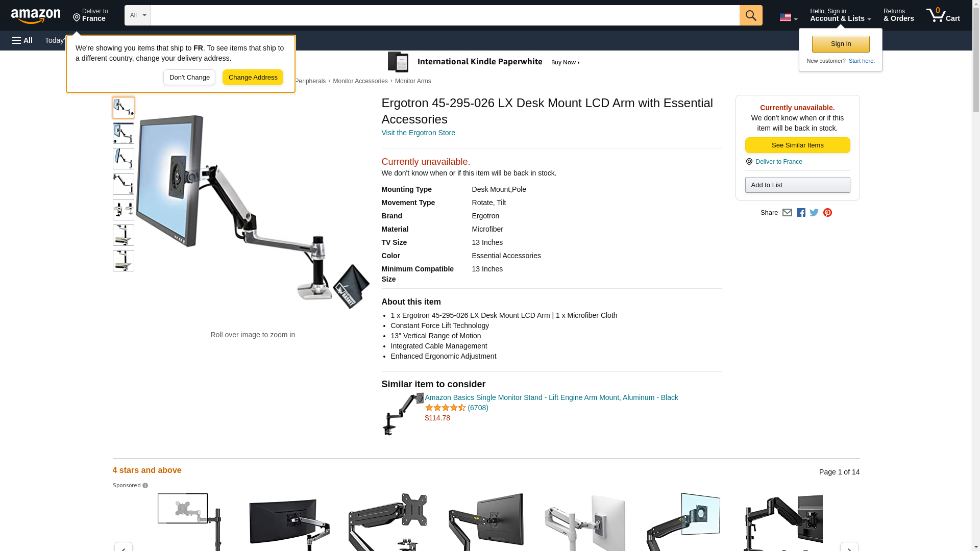Click See Similar Items button
This screenshot has width=980, height=551.
tap(797, 145)
